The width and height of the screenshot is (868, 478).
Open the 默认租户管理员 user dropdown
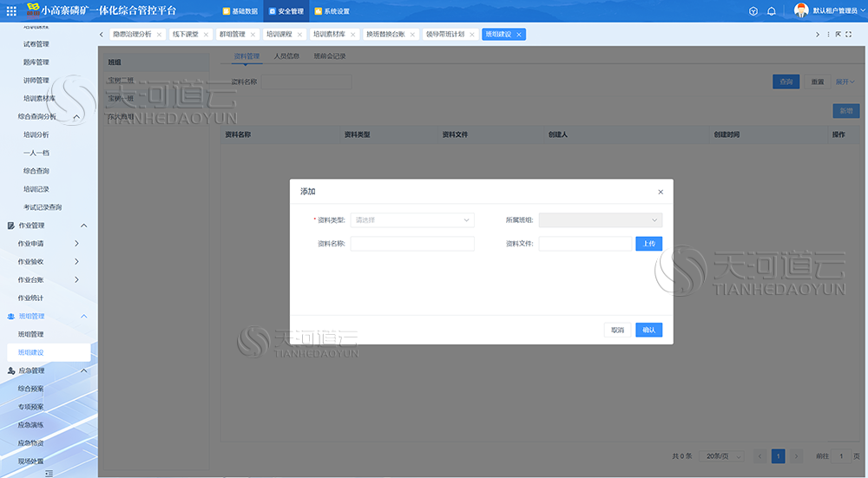(838, 11)
